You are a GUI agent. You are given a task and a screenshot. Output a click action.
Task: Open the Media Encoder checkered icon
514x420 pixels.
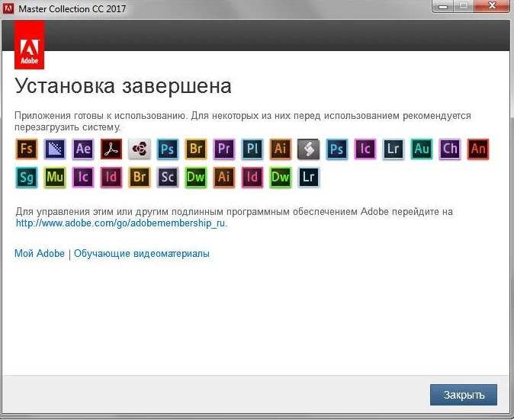coord(55,149)
